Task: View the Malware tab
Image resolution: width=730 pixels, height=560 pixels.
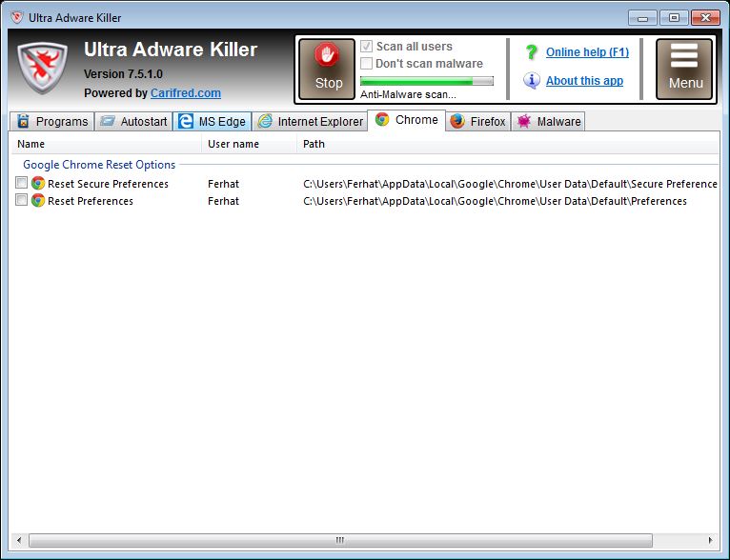Action: coord(548,121)
